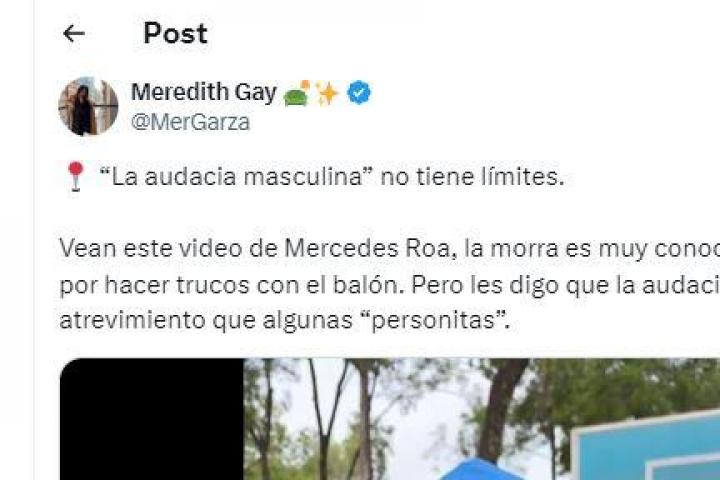Screen dimensions: 720x480
Task: Go back using the left arrow
Action: pyautogui.click(x=74, y=34)
